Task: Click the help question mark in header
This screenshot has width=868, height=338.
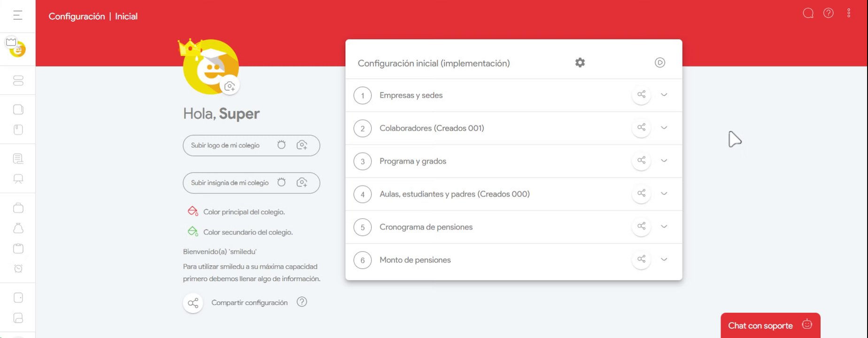Action: pos(829,13)
